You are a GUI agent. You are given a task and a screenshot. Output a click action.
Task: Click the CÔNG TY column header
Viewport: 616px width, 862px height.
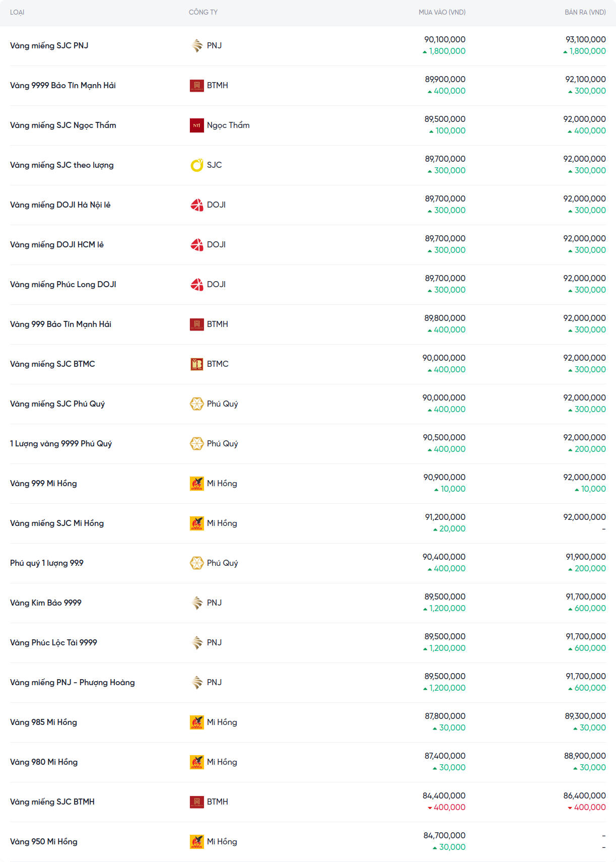tap(203, 12)
